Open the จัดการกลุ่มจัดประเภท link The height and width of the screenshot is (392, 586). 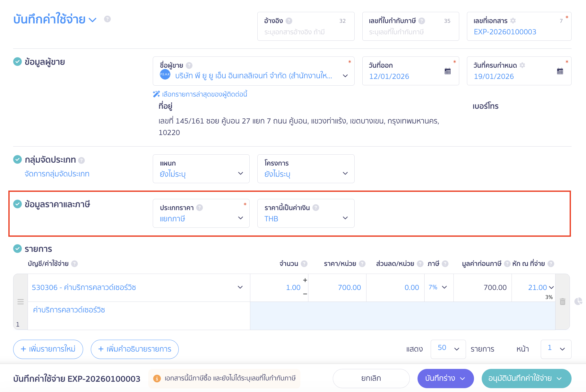pos(57,174)
